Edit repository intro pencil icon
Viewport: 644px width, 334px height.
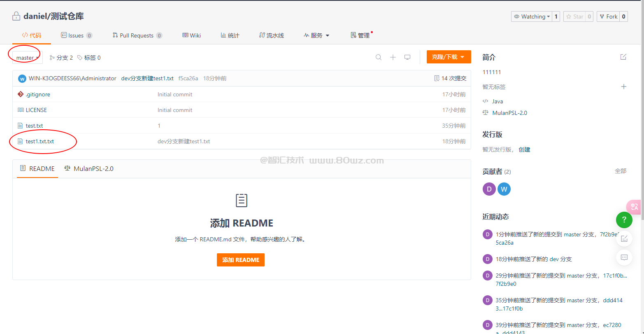pyautogui.click(x=623, y=57)
